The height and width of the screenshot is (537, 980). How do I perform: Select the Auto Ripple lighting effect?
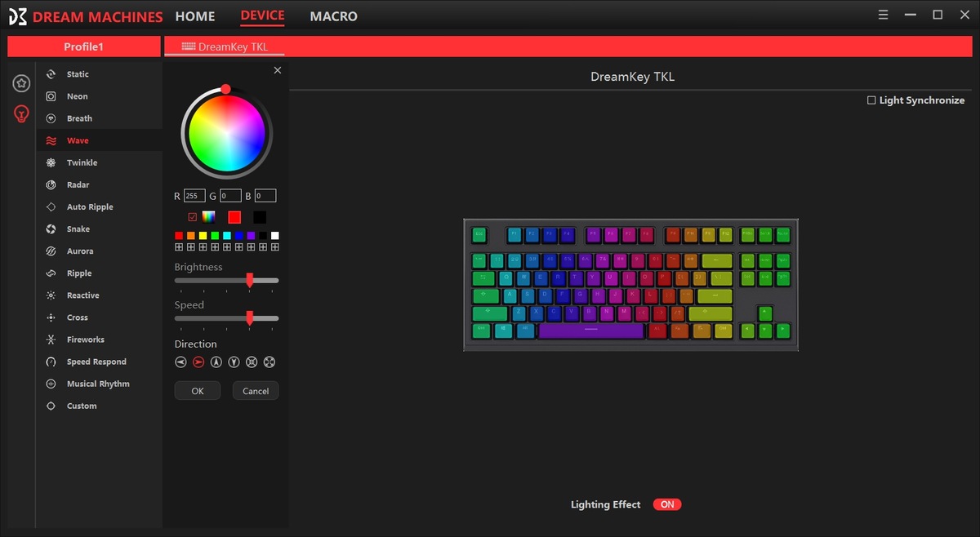click(x=99, y=206)
